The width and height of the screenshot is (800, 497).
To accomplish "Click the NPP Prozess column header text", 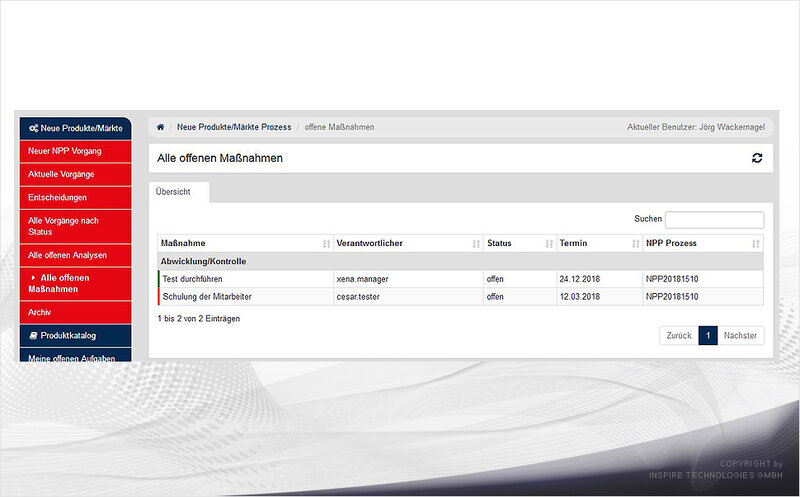I will [671, 243].
